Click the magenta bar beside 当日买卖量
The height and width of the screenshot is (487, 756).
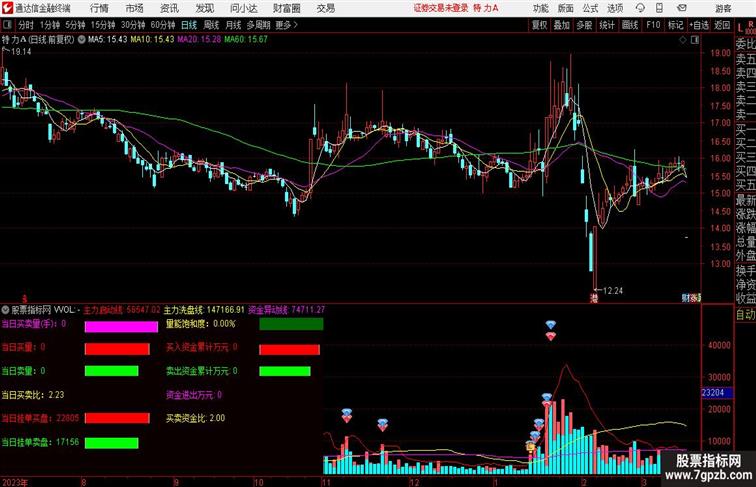tap(121, 327)
